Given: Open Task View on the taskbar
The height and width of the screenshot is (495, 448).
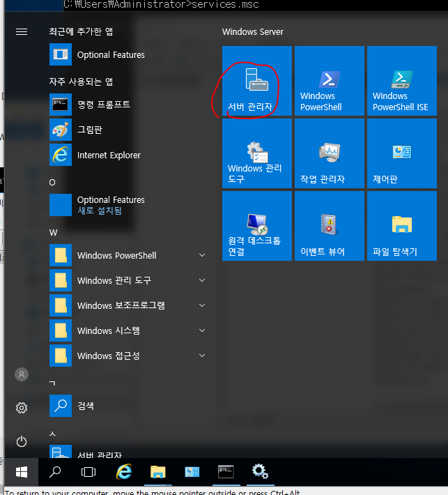Looking at the screenshot, I should coord(88,472).
